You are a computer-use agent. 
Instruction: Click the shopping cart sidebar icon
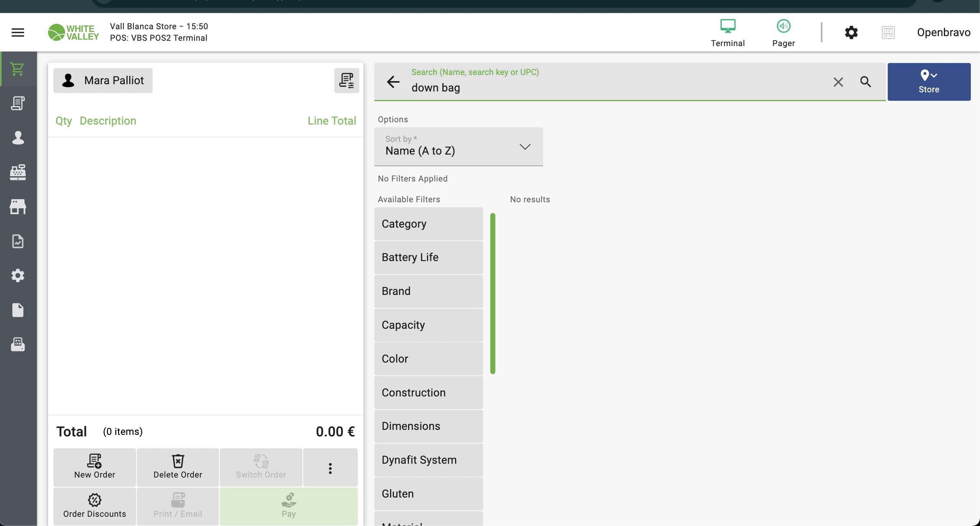point(18,69)
